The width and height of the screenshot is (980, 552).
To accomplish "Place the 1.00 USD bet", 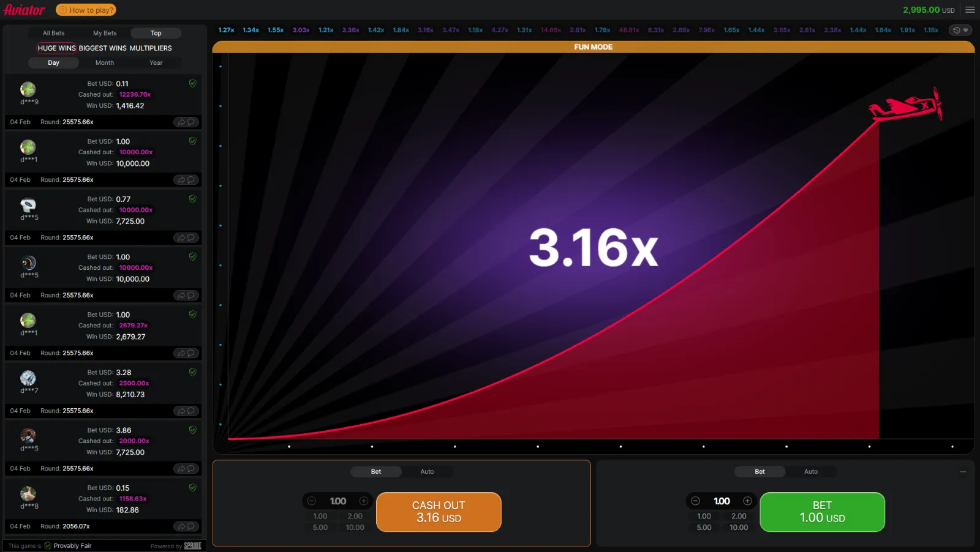I will [822, 512].
